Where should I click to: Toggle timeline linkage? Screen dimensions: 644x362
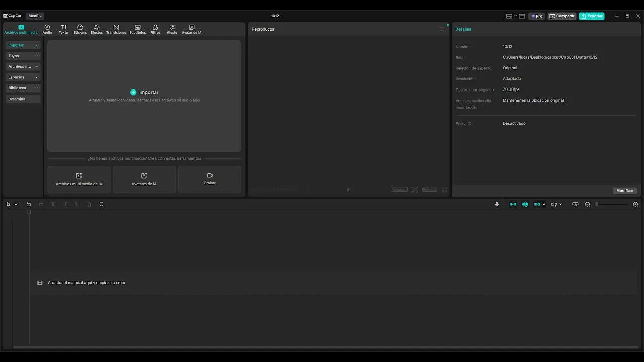coord(537,204)
